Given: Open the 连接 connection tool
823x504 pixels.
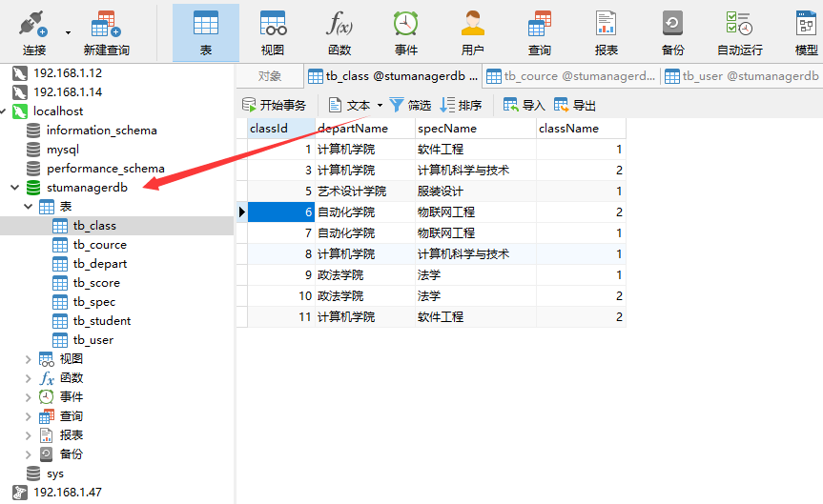Looking at the screenshot, I should tap(34, 33).
